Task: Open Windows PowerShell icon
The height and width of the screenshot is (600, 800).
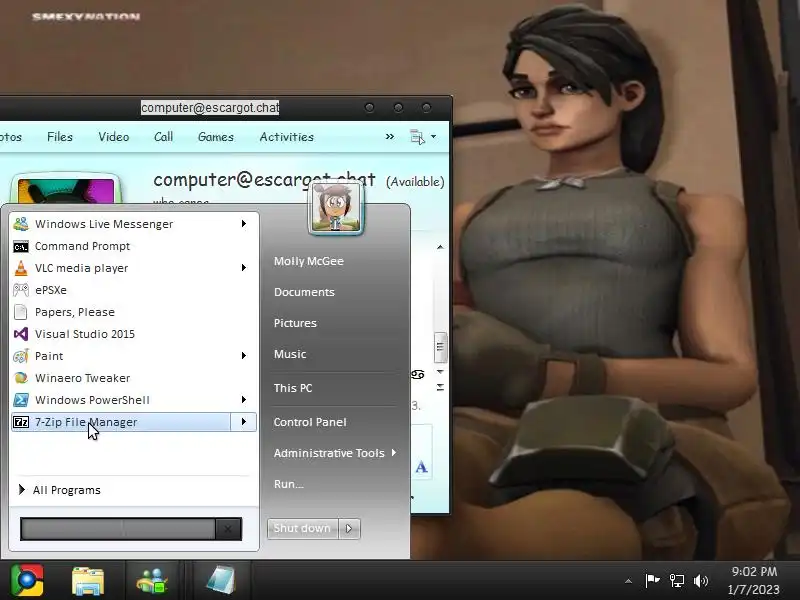Action: pos(21,400)
